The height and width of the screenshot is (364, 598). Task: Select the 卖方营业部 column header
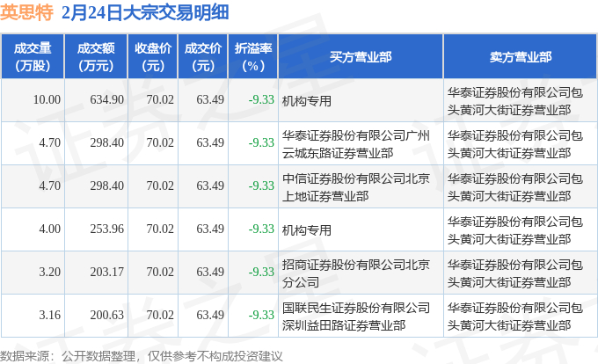521,57
